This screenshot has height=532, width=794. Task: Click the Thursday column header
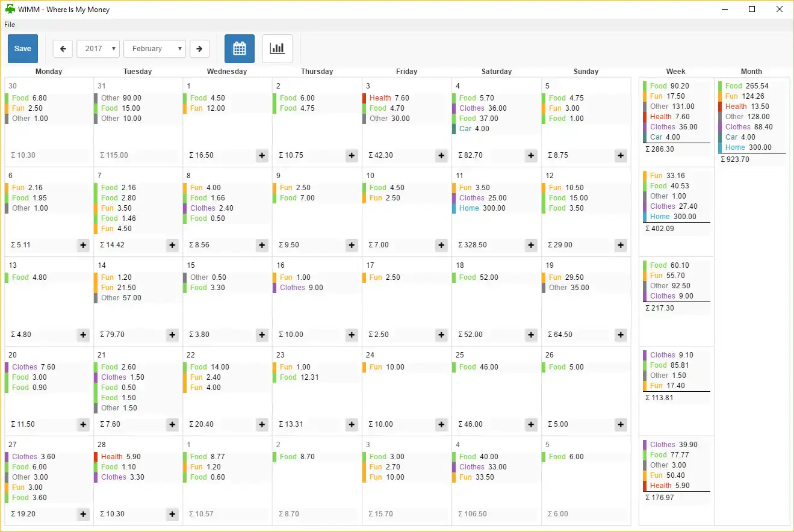pos(317,72)
